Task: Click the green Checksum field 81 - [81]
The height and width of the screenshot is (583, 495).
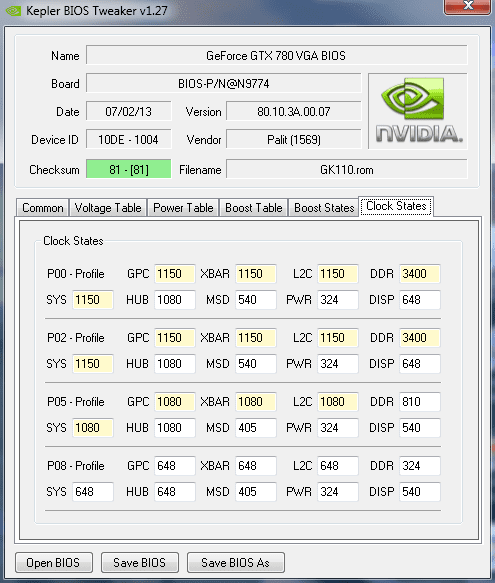Action: (128, 169)
